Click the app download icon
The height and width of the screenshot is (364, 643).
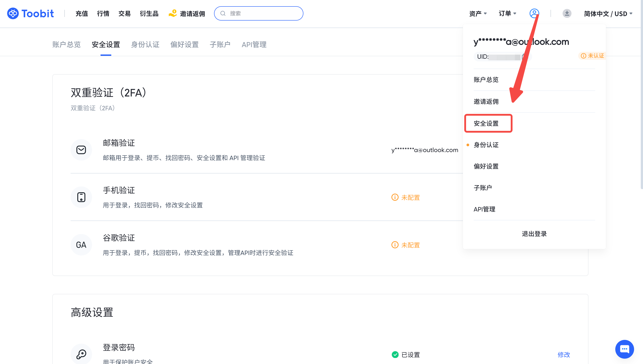(567, 13)
